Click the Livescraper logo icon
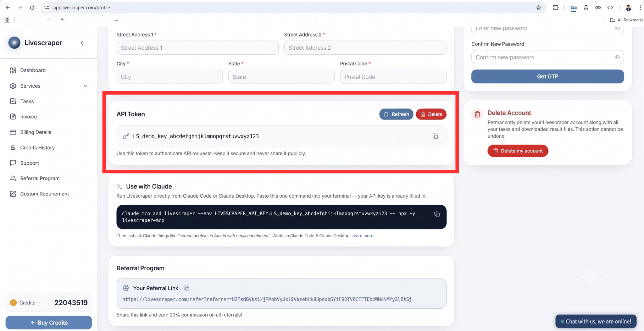Viewport: 644px width, 331px height. [x=14, y=43]
